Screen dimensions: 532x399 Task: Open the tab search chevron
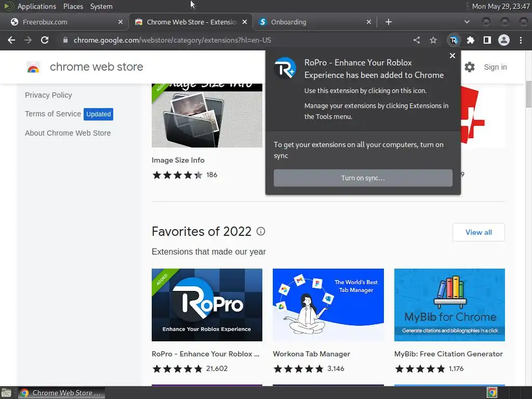[x=467, y=22]
